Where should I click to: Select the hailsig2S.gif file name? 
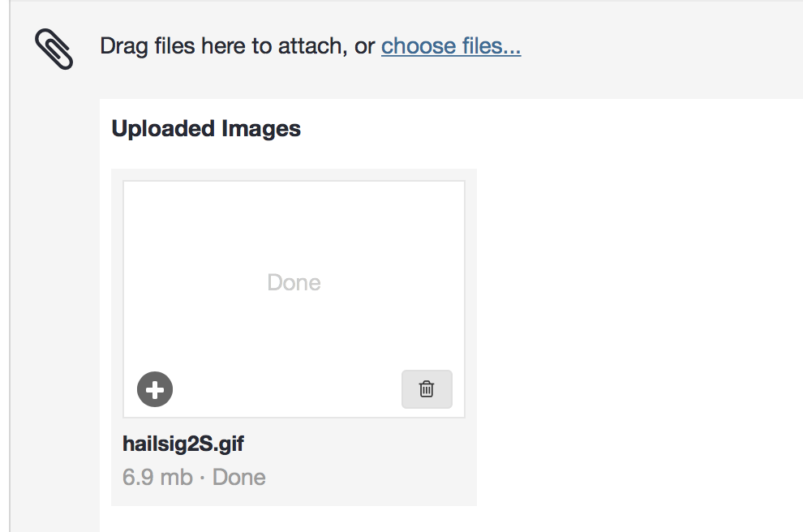point(183,444)
